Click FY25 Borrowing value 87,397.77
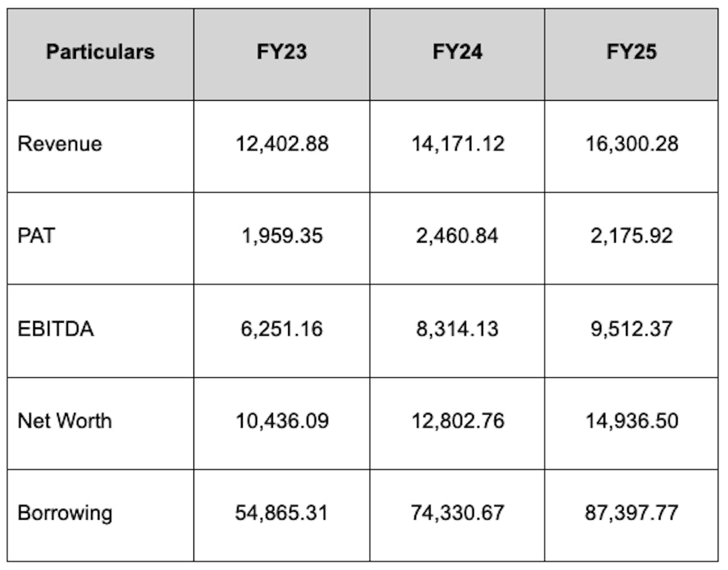The image size is (728, 570). pos(632,513)
